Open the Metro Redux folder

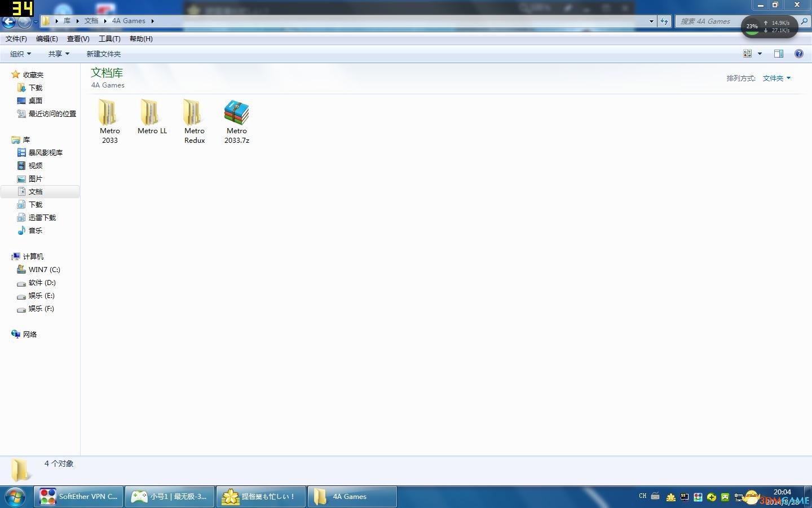pos(195,121)
